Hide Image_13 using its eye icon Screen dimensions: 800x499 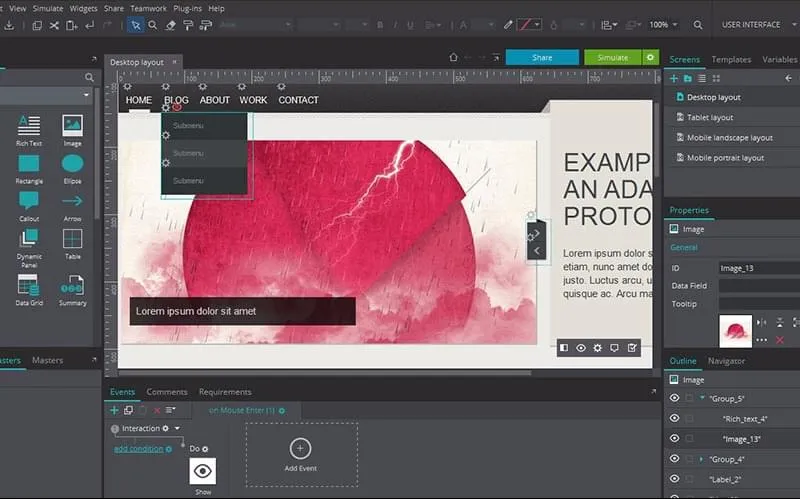674,439
